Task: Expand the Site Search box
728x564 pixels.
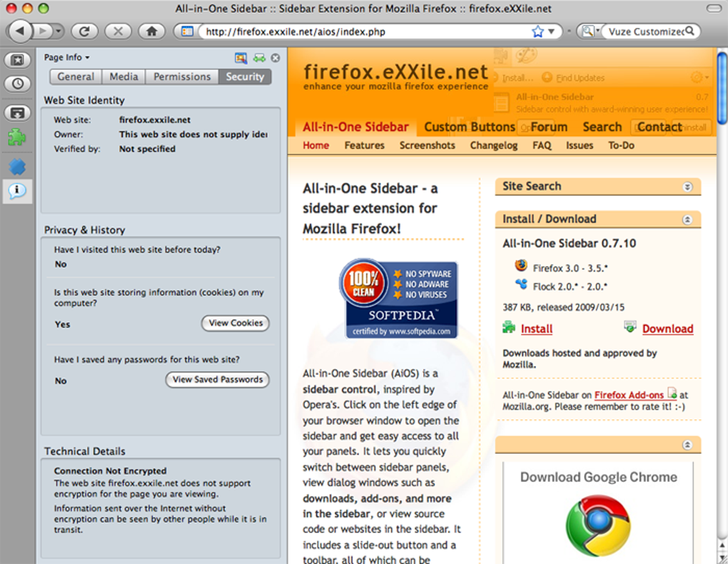Action: (x=687, y=187)
